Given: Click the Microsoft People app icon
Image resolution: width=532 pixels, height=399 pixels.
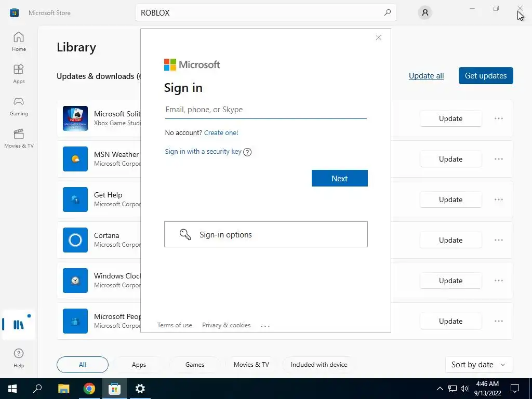Looking at the screenshot, I should pos(75,321).
